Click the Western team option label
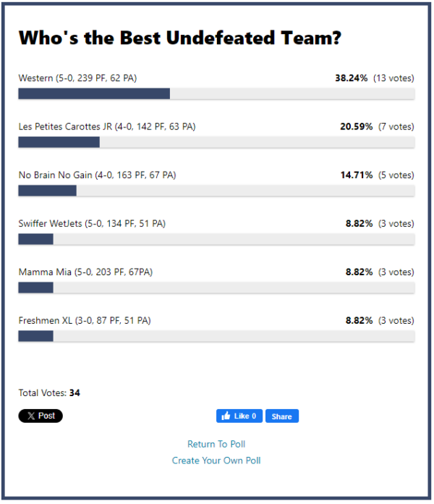Screen dimensions: 434x504 pyautogui.click(x=77, y=78)
